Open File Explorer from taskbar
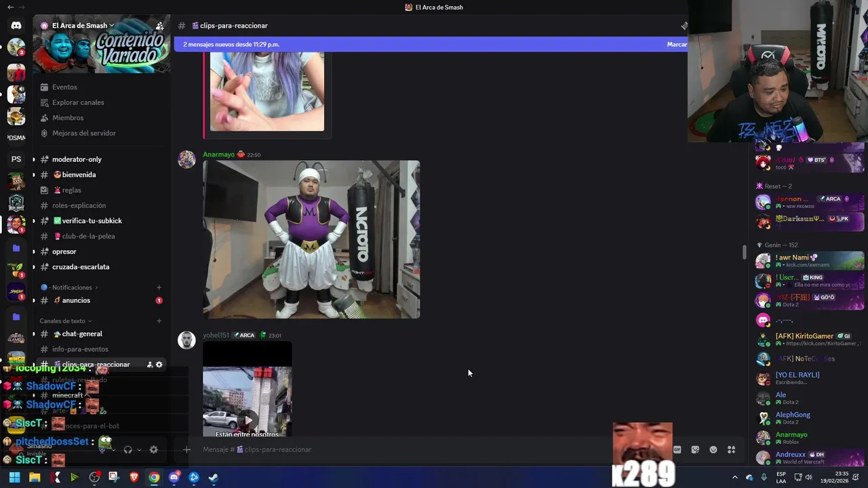The width and height of the screenshot is (868, 488). [x=35, y=477]
